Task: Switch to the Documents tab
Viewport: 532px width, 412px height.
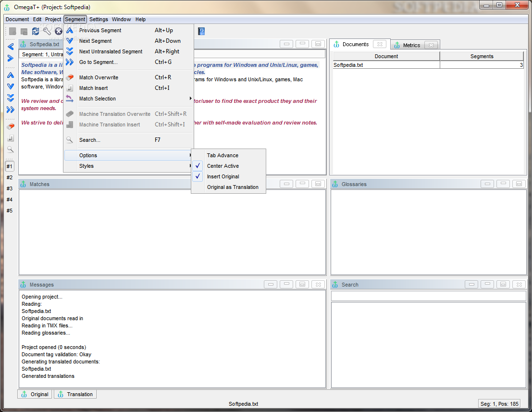Action: (355, 44)
